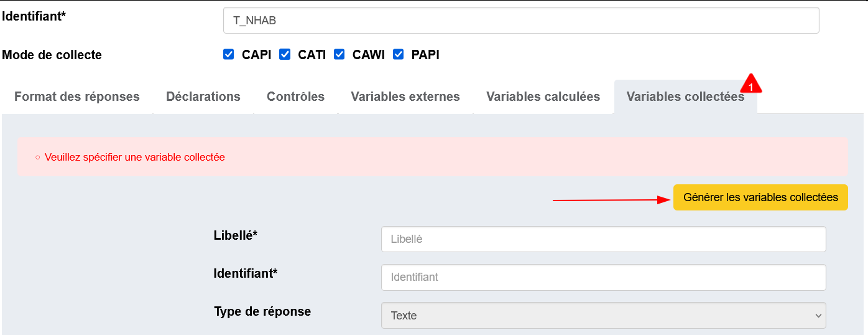Image resolution: width=868 pixels, height=335 pixels.
Task: Open the Type de réponse dropdown
Action: pos(603,315)
